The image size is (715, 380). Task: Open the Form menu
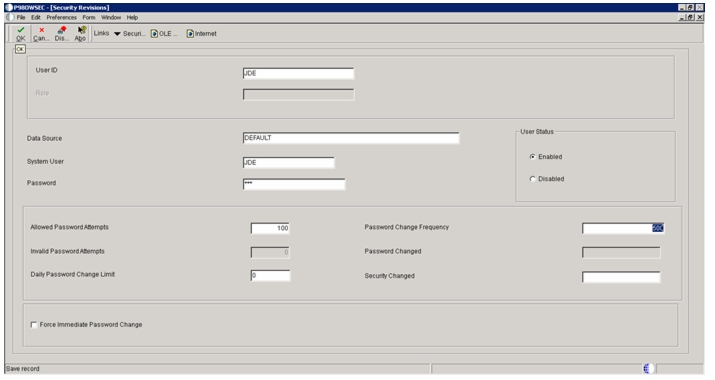click(89, 17)
